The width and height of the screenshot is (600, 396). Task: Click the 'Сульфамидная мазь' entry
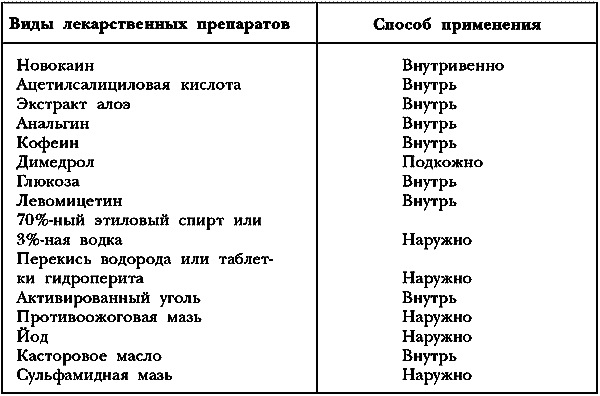(x=94, y=376)
